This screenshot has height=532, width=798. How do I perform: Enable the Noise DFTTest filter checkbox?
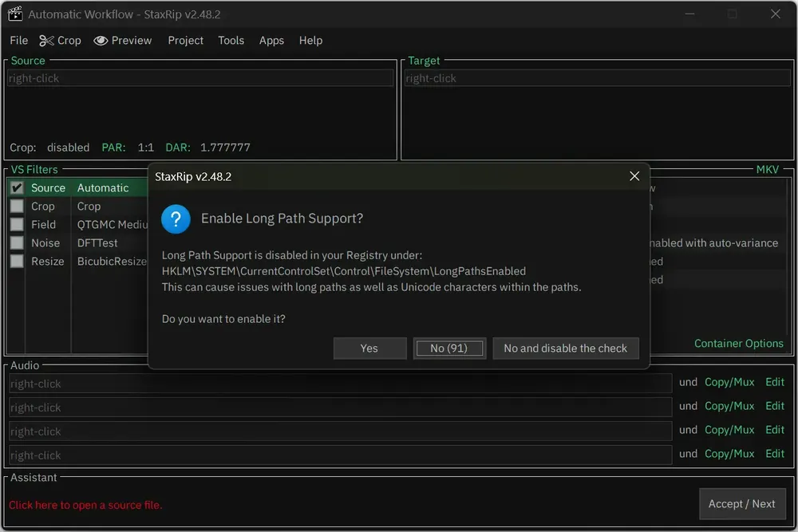click(x=17, y=242)
